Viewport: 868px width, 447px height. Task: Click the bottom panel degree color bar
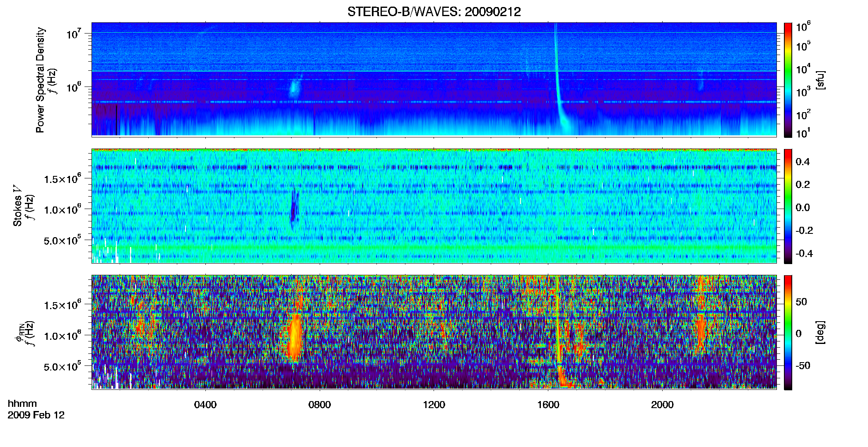pos(788,332)
